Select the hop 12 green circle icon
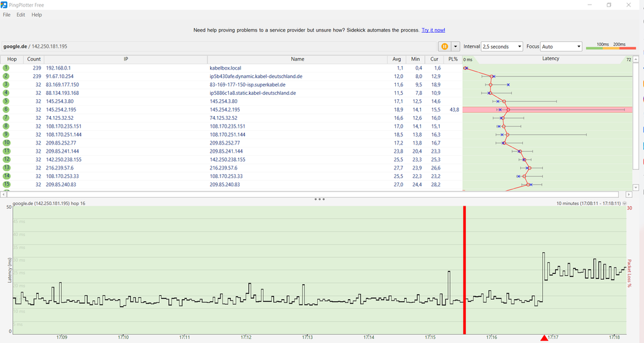644x343 pixels. coord(6,159)
